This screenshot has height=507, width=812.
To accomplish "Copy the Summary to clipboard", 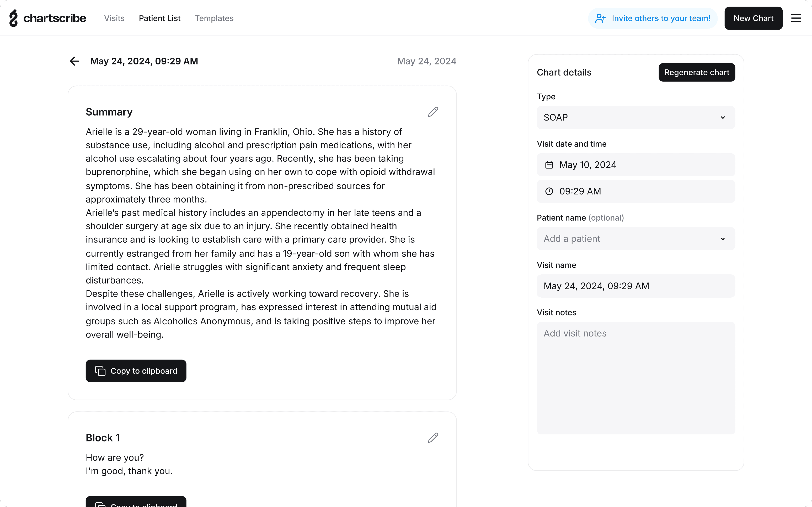I will pyautogui.click(x=136, y=371).
